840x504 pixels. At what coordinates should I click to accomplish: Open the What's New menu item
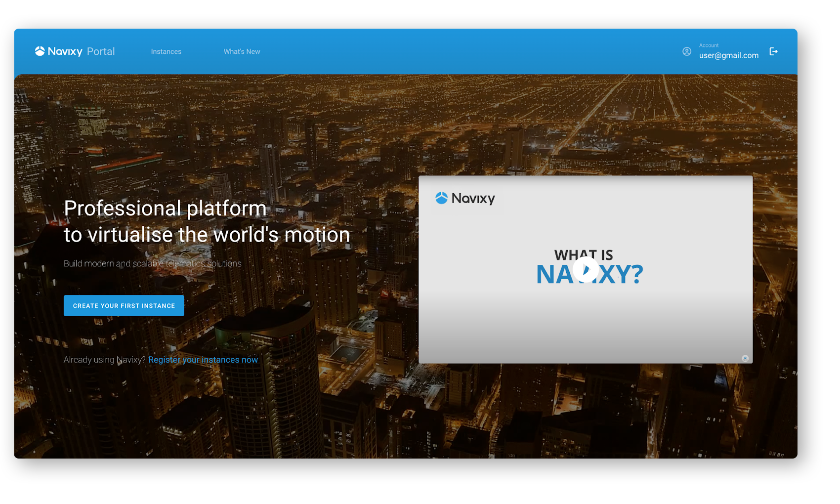click(242, 51)
